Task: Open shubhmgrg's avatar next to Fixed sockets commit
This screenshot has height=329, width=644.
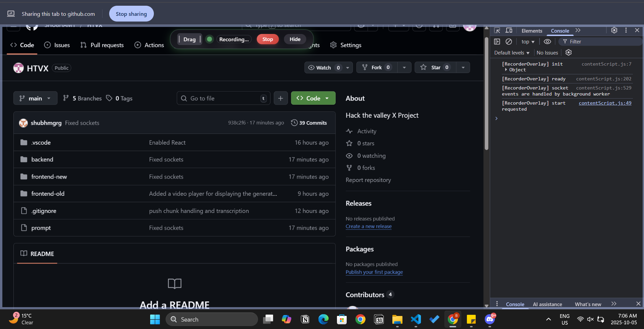Action: 23,123
